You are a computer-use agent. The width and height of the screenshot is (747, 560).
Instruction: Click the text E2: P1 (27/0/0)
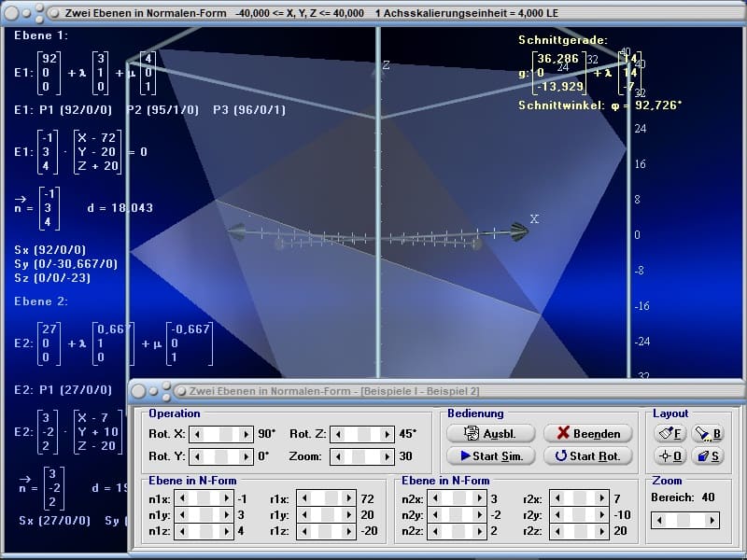tap(63, 390)
